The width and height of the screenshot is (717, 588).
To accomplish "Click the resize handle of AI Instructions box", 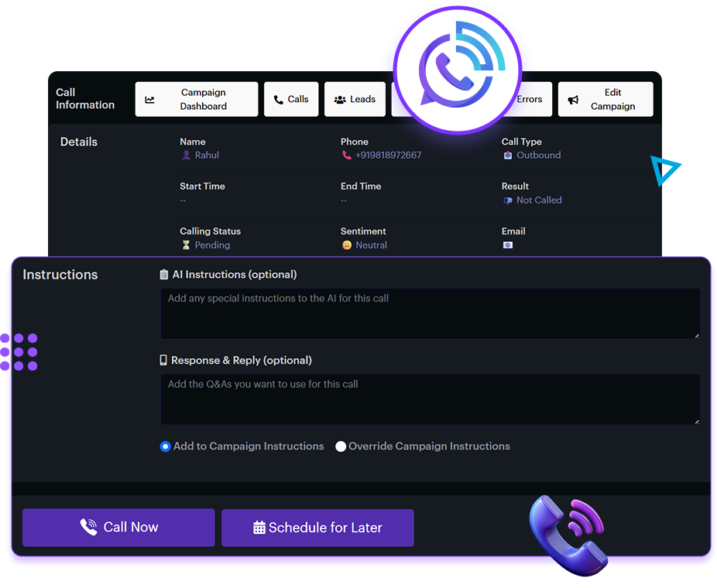I will 696,335.
